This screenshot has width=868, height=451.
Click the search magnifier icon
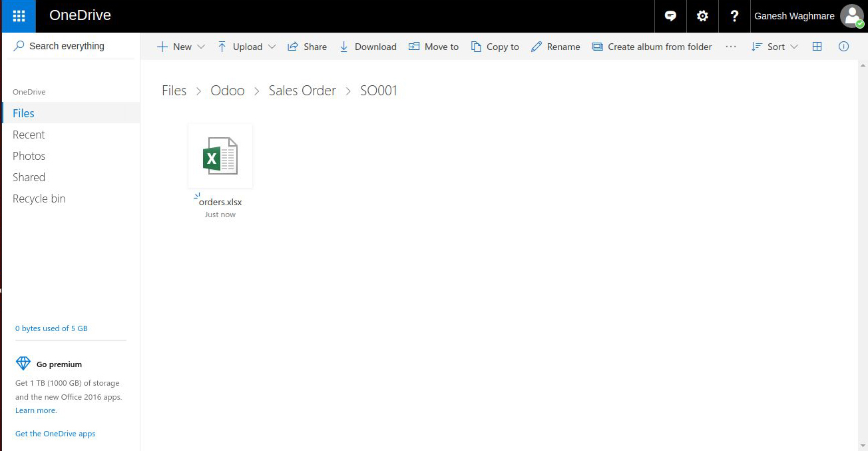pos(19,46)
